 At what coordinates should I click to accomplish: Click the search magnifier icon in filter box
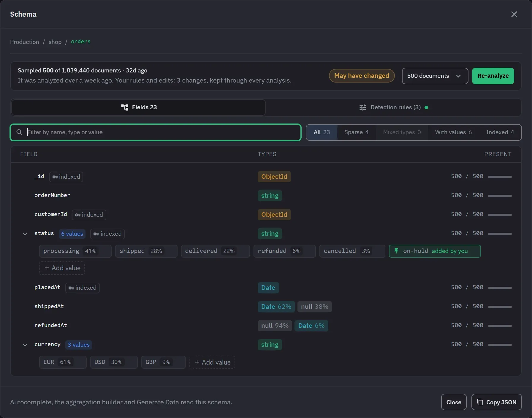[x=19, y=132]
